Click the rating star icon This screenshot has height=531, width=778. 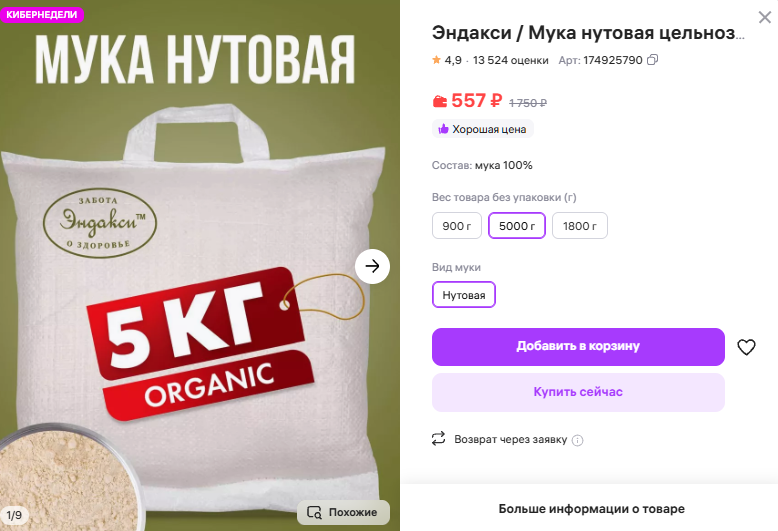click(437, 60)
